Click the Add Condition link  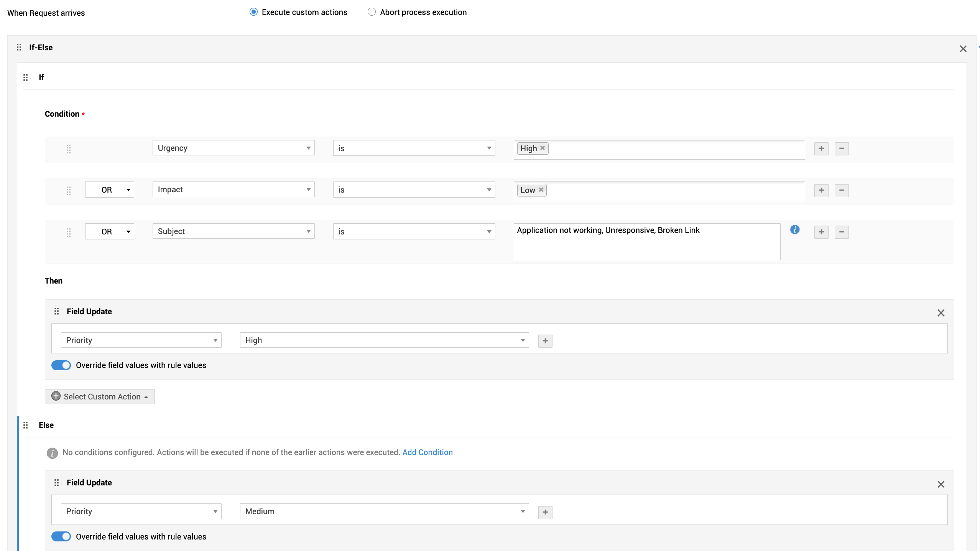point(427,452)
